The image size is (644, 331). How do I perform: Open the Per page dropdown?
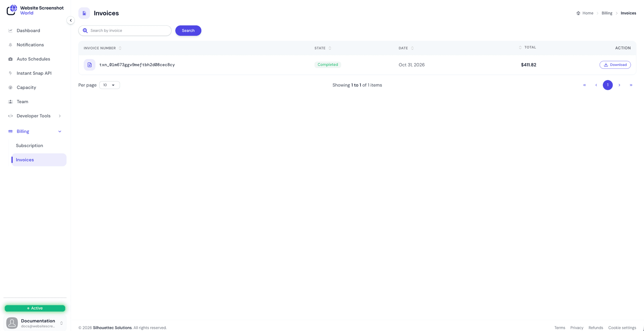click(109, 85)
